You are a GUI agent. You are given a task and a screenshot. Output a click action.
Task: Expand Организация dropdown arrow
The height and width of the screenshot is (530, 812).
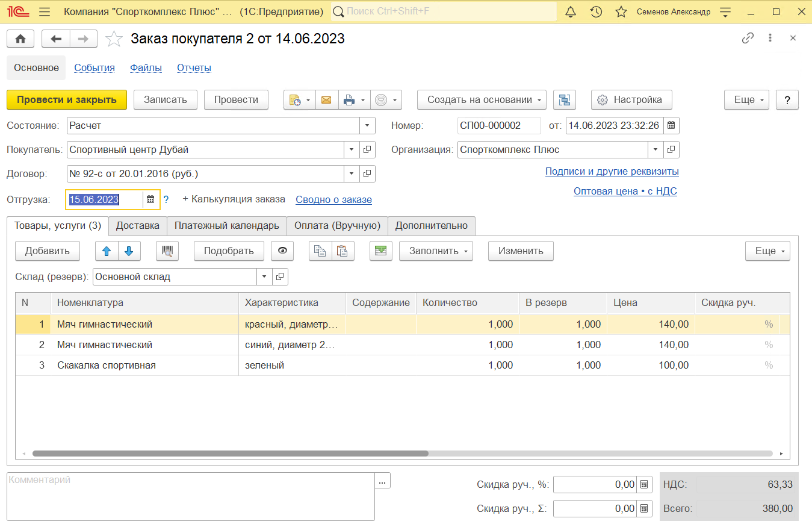656,150
